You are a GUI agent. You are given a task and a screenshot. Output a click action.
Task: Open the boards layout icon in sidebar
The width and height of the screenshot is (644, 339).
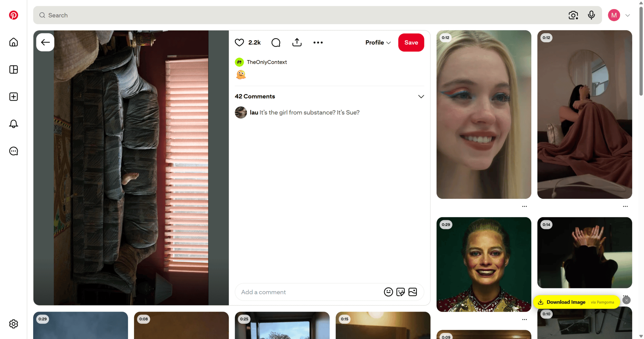(14, 70)
